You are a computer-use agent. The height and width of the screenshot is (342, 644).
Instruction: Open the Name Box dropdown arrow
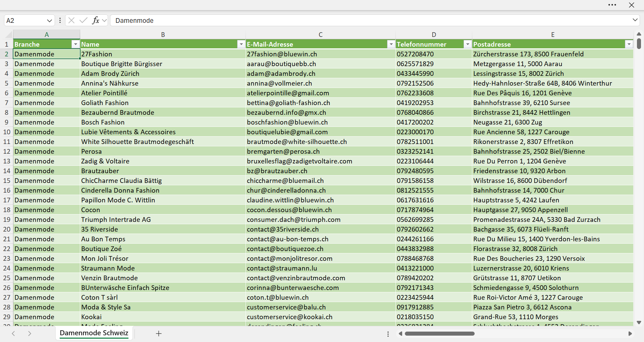tap(49, 20)
